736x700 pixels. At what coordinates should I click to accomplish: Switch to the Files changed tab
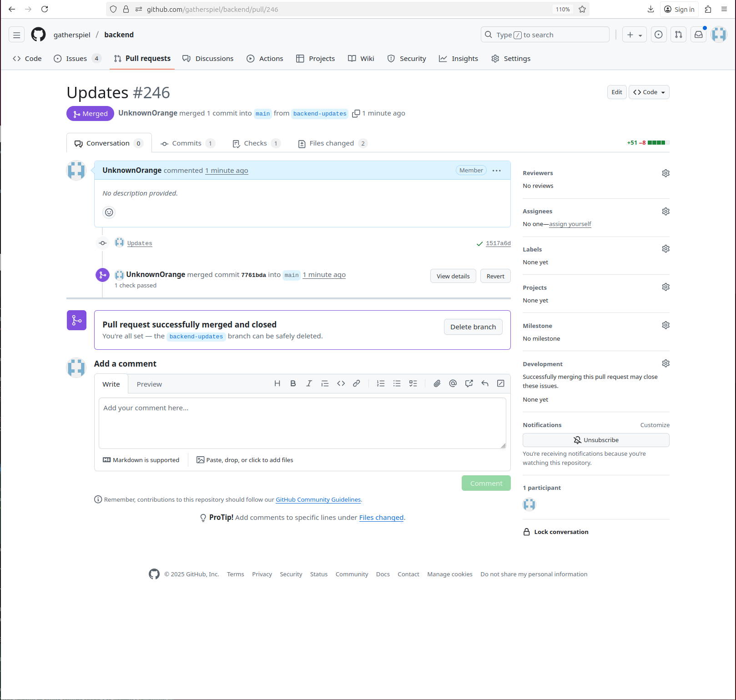[332, 143]
